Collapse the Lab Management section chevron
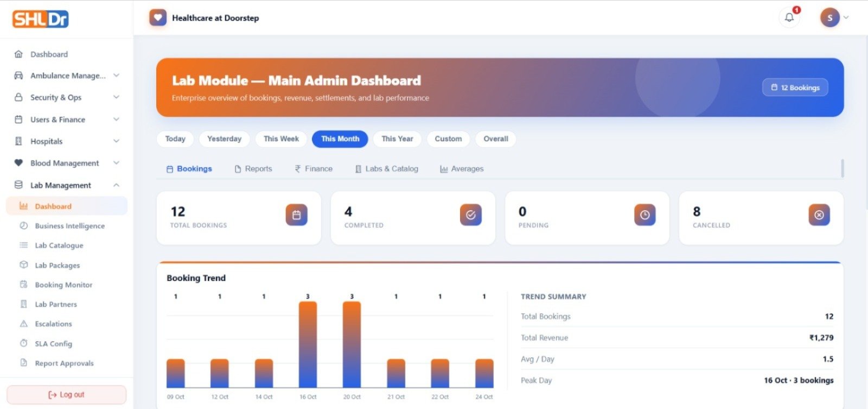This screenshot has height=409, width=868. [116, 185]
